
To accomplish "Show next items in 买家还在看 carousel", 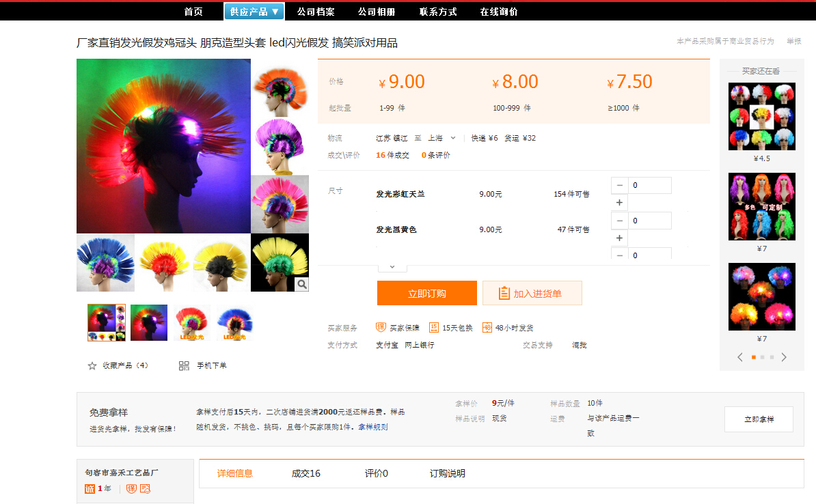I will pos(784,357).
